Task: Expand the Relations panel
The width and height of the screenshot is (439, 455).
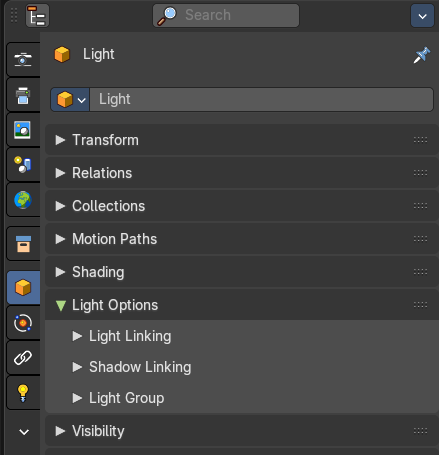Action: point(242,173)
